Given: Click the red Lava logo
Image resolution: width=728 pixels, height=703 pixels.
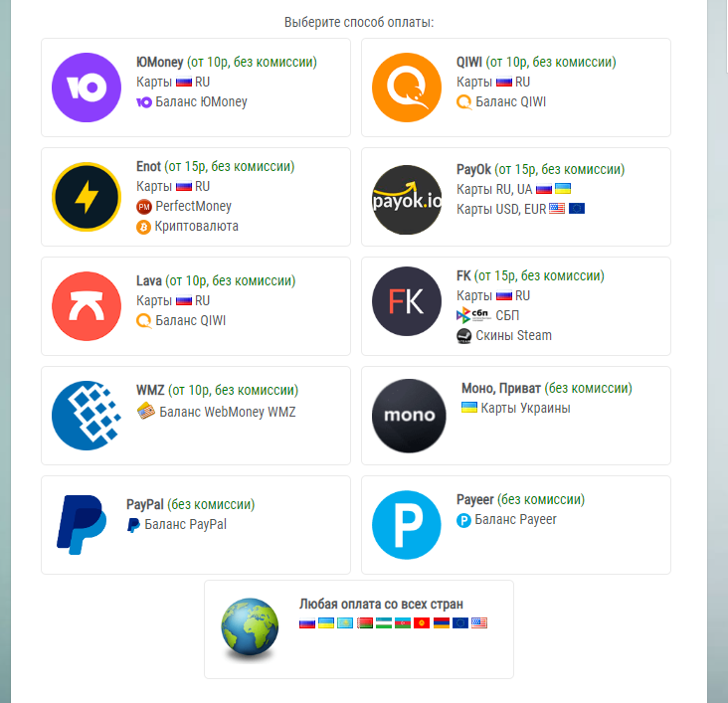Looking at the screenshot, I should pos(87,306).
